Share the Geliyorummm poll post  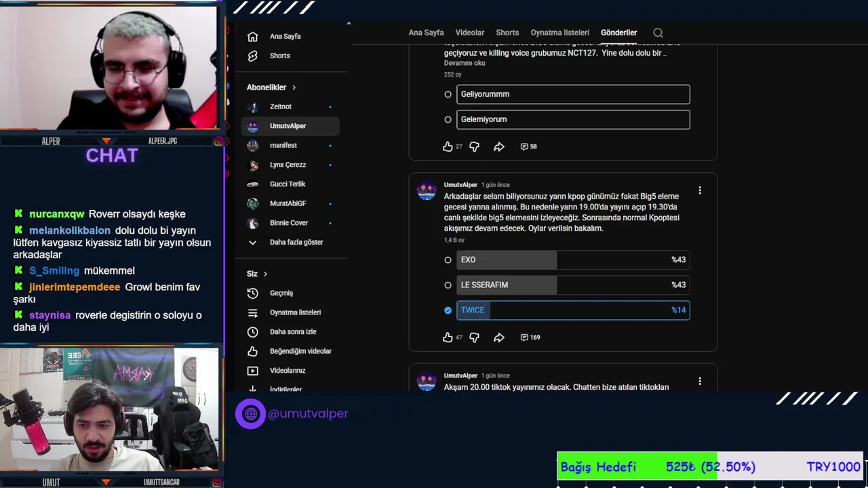[499, 146]
